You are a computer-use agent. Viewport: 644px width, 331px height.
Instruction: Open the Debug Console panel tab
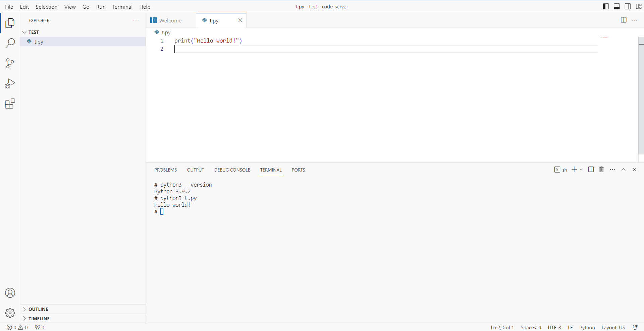click(232, 170)
